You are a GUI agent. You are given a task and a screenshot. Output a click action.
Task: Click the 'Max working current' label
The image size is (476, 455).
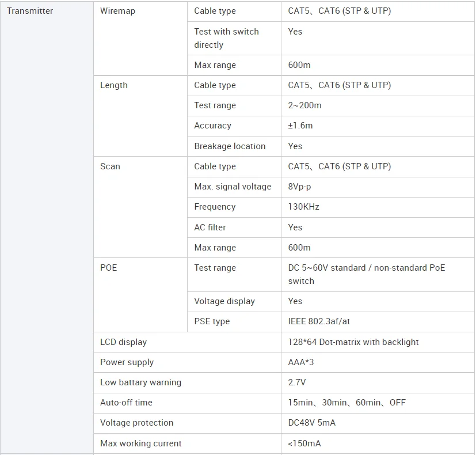tap(140, 443)
